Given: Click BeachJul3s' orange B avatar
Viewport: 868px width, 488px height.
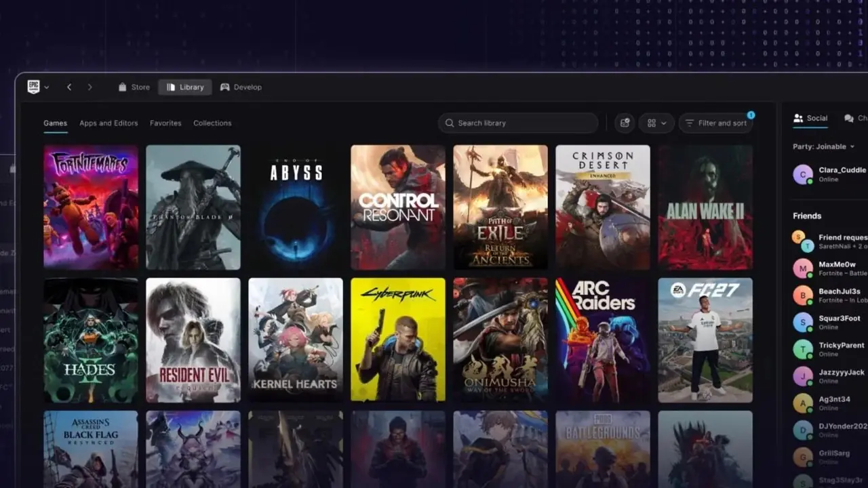Looking at the screenshot, I should [803, 296].
